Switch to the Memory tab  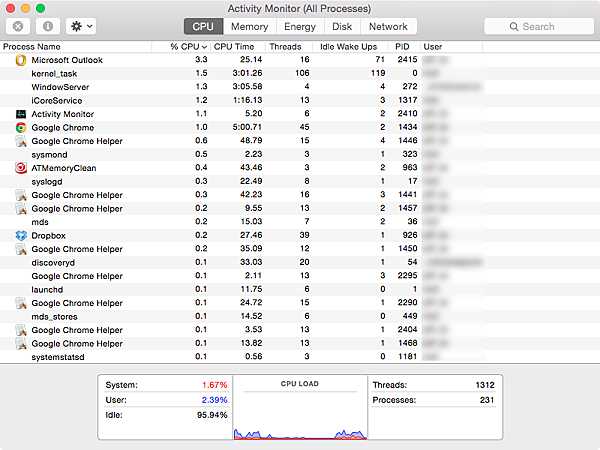pos(249,26)
